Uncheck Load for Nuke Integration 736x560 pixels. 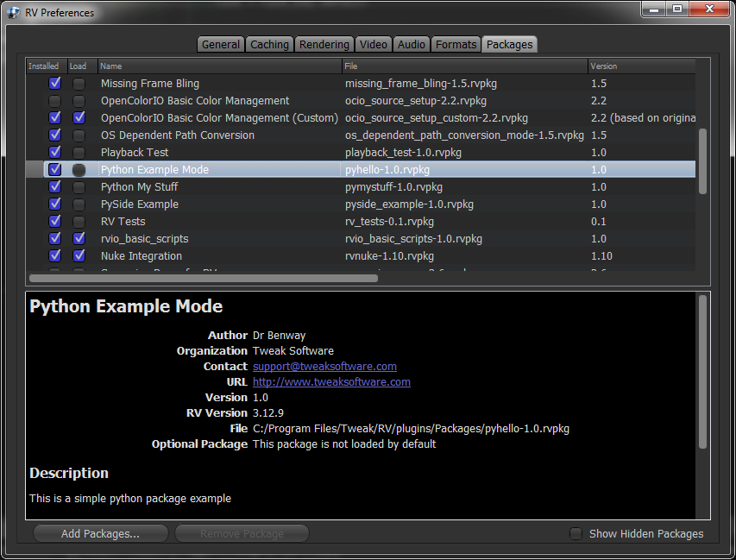[79, 255]
